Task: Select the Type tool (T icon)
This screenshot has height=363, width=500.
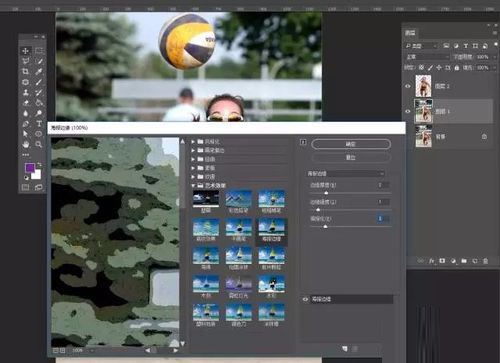Action: [x=39, y=124]
